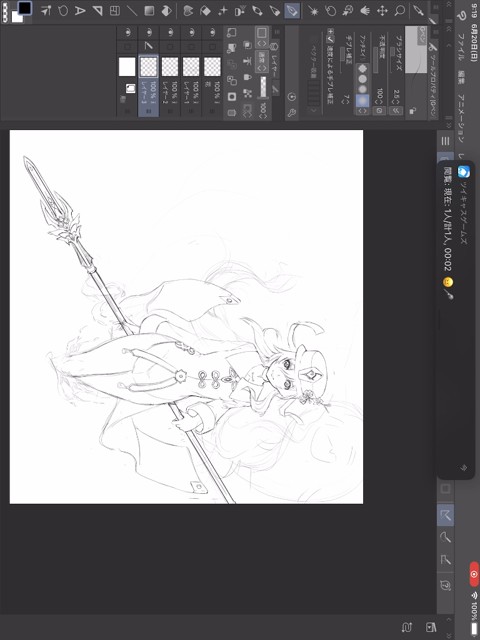Viewport: 480px width, 640px height.
Task: Open the ツイキャスゲームズ notification banner
Action: (456, 318)
